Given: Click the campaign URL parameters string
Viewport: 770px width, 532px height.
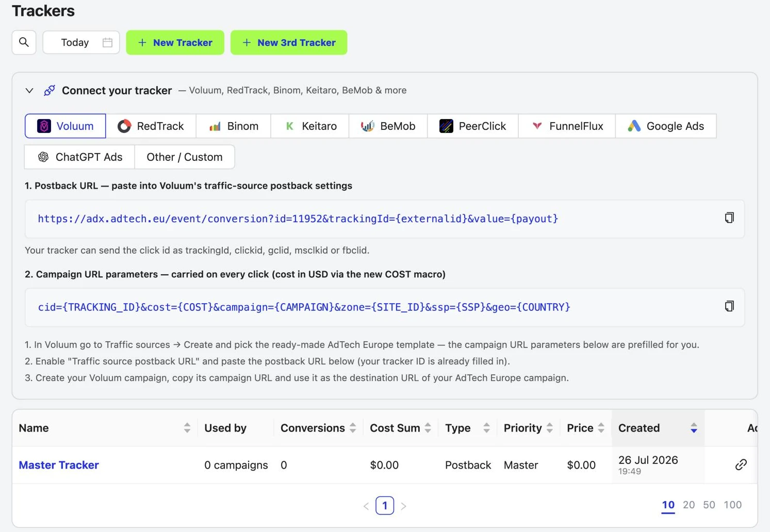Looking at the screenshot, I should coord(304,307).
